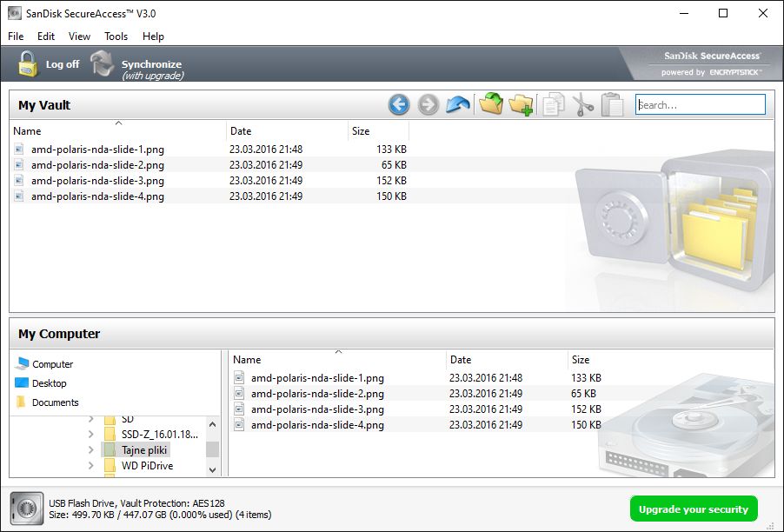
Task: Click the Synchronize text label
Action: click(x=151, y=64)
